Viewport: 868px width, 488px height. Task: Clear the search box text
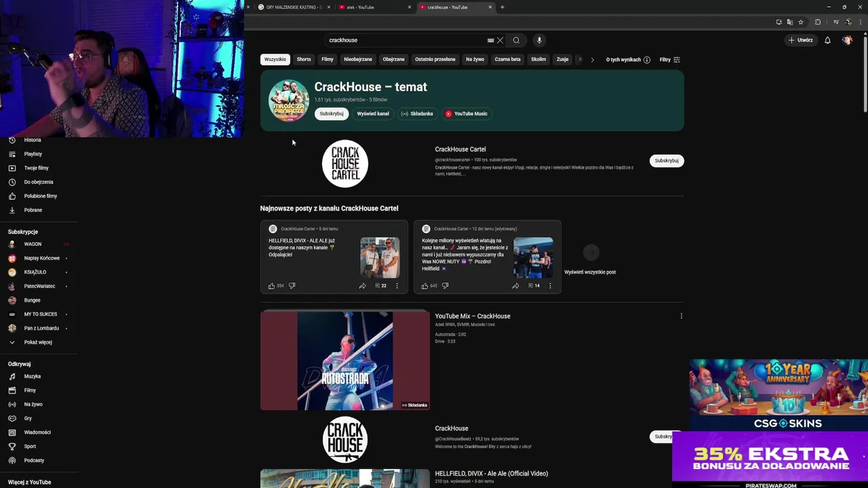click(500, 40)
